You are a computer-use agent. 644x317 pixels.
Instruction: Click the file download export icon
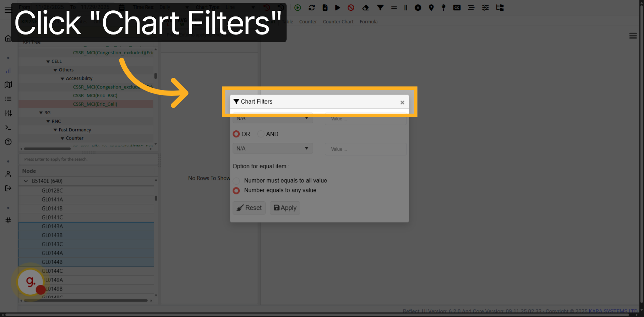(x=325, y=7)
